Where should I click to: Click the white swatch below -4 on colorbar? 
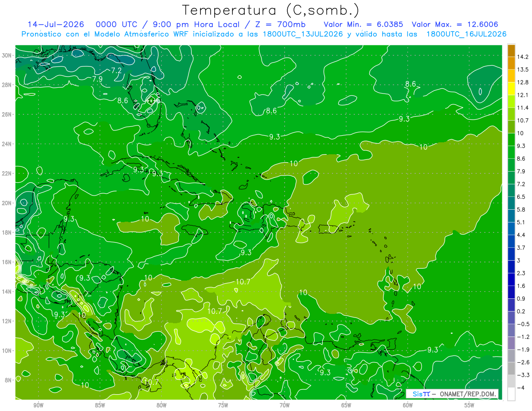[x=511, y=394]
